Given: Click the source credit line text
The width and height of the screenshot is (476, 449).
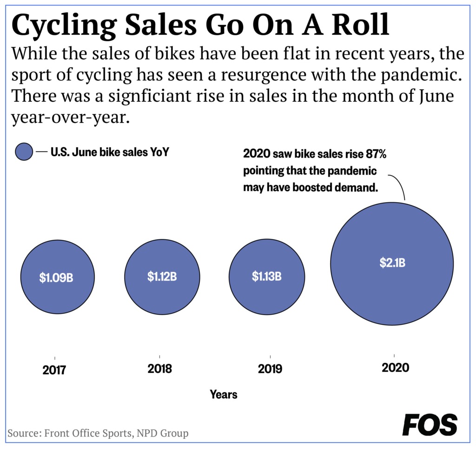Looking at the screenshot, I should pyautogui.click(x=98, y=433).
